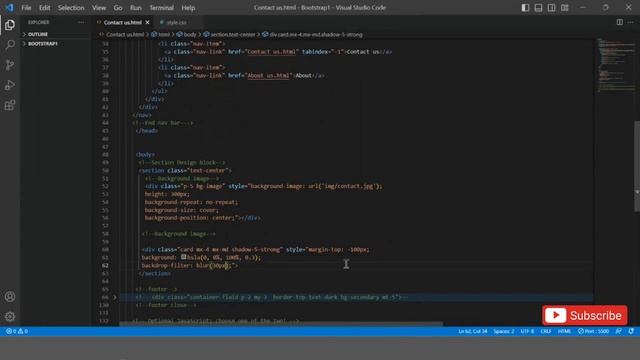
Task: Follow the About us.html href link
Action: tap(269, 76)
